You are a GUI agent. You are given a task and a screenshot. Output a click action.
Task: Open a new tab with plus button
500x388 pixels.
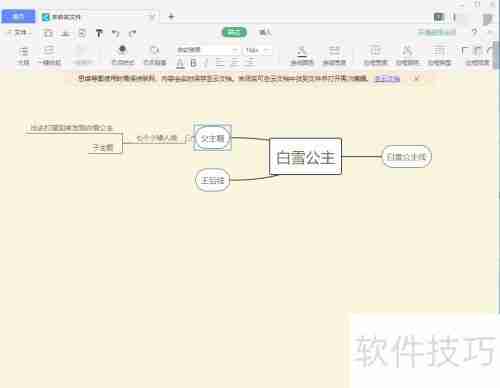(171, 16)
